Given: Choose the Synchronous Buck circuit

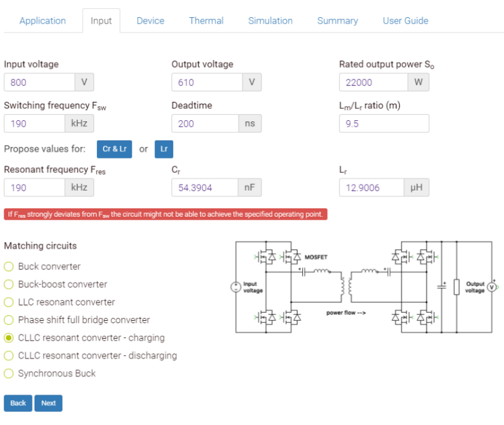Looking at the screenshot, I should (8, 374).
